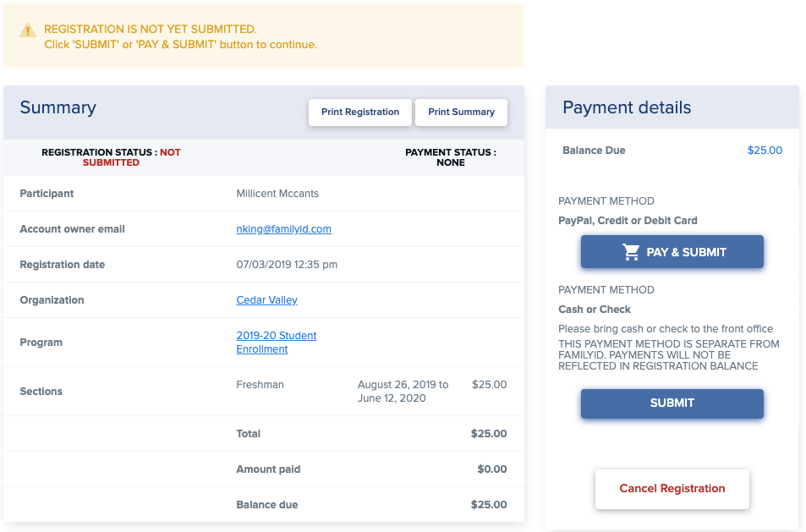This screenshot has width=806, height=532.
Task: Click Cancel Registration button
Action: [672, 489]
